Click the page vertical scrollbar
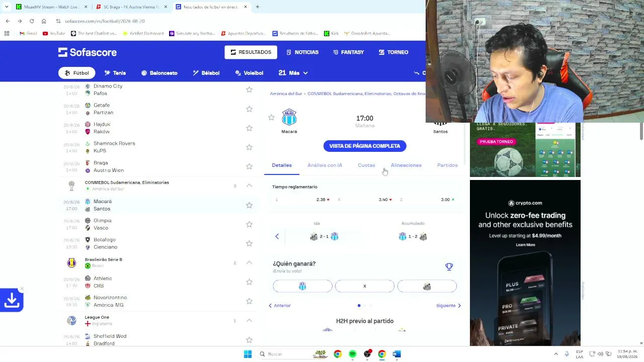 pyautogui.click(x=641, y=131)
